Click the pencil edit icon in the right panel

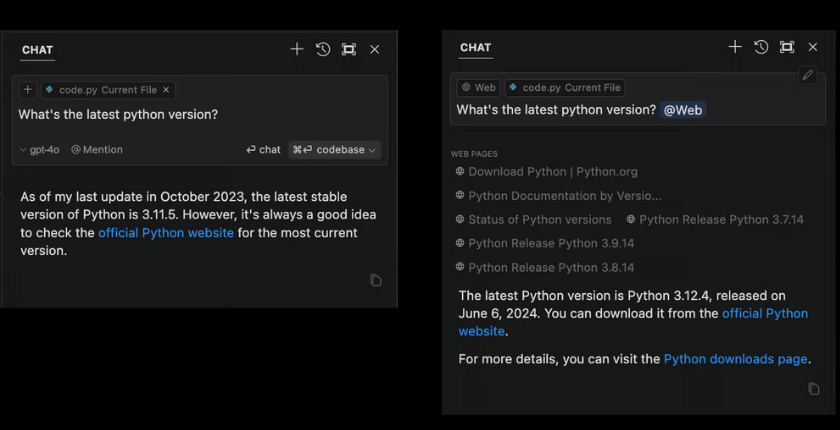point(807,75)
